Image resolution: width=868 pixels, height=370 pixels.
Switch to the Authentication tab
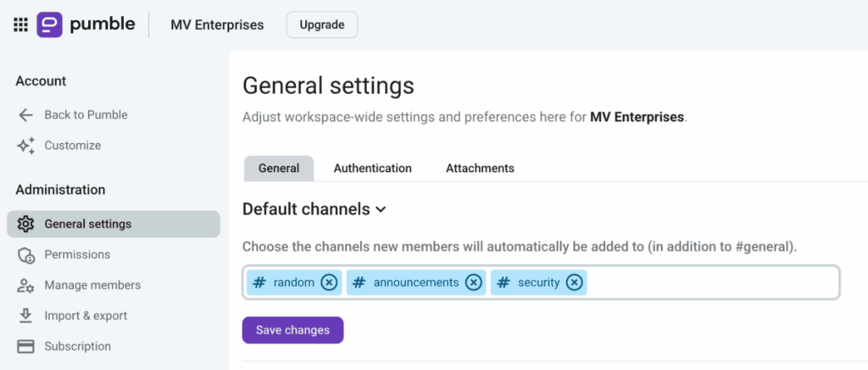[373, 168]
